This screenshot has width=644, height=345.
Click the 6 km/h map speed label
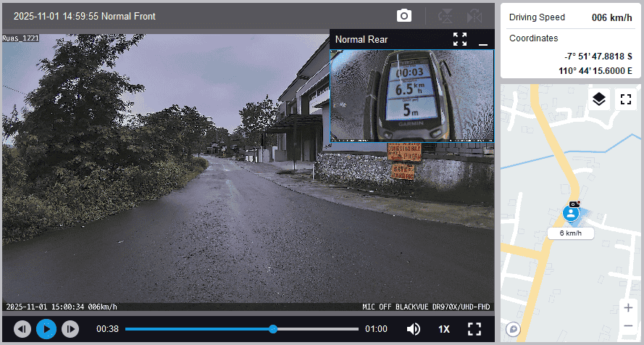(x=570, y=233)
